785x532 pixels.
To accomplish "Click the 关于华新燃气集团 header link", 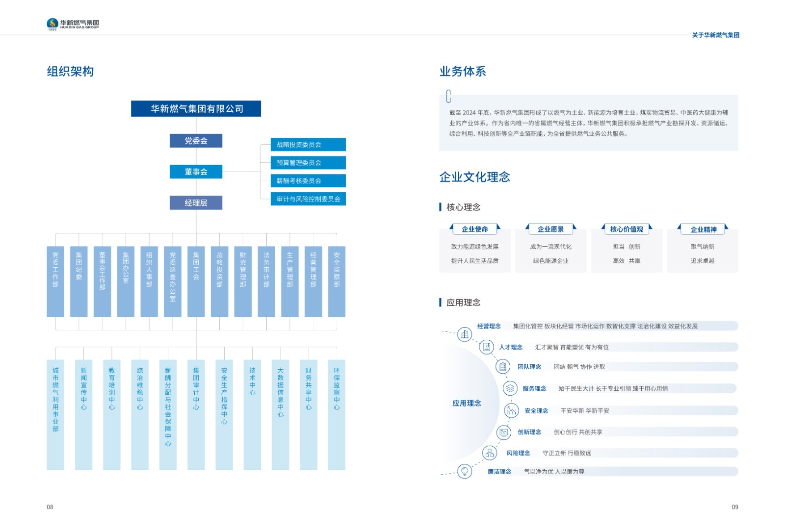I will (715, 35).
